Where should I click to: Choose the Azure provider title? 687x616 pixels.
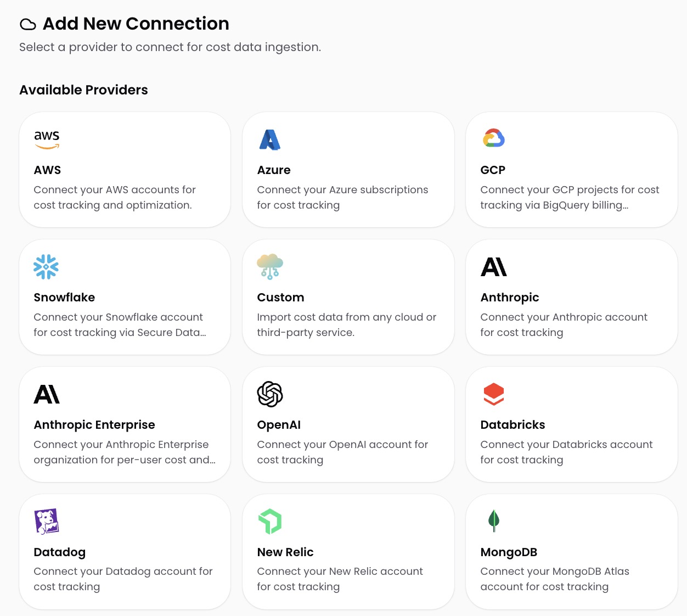click(274, 170)
